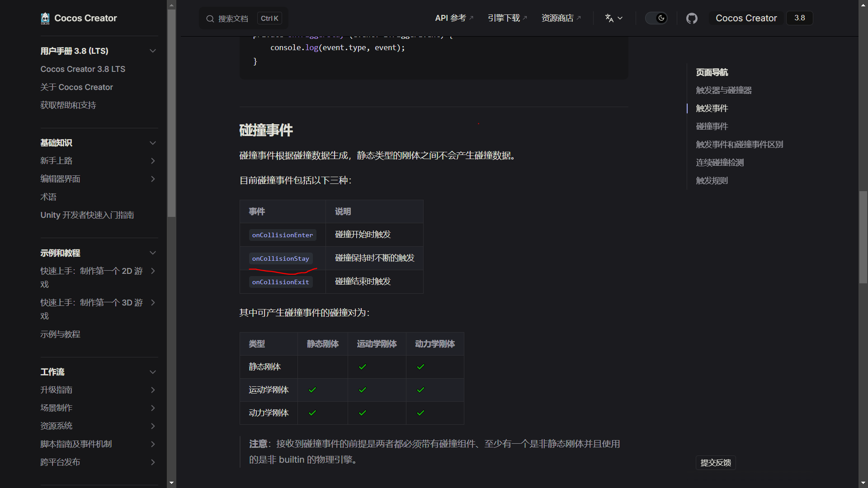
Task: Open the 引擎下载 nav menu item
Action: coord(504,18)
